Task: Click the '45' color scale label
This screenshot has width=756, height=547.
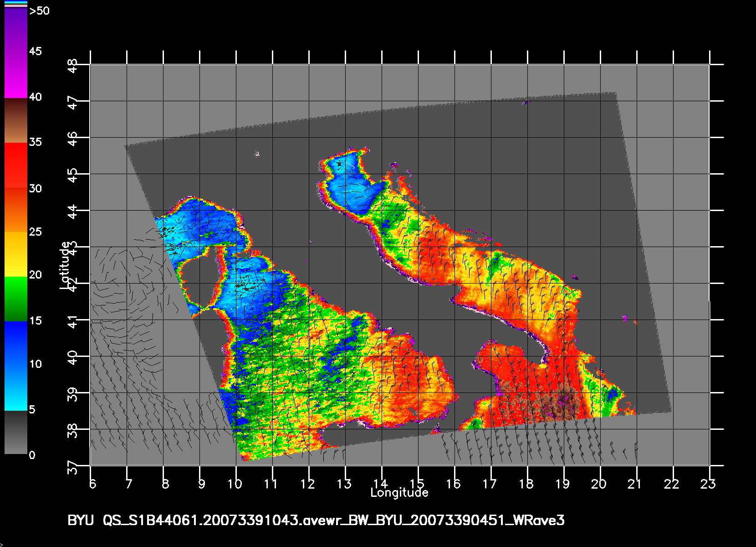Action: pos(35,51)
